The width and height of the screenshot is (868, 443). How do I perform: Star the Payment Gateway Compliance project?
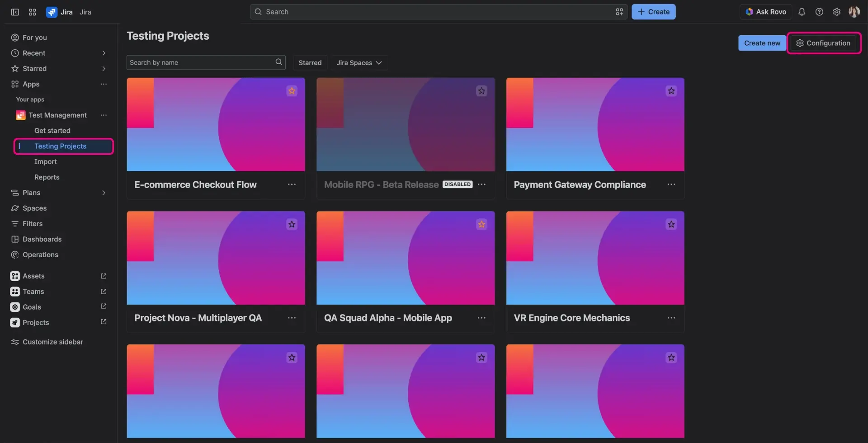(671, 91)
